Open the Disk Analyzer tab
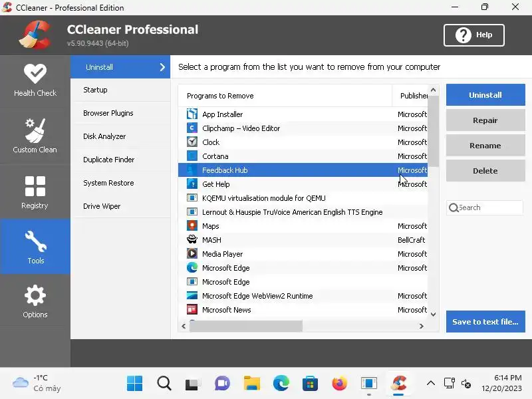The height and width of the screenshot is (399, 532). 120,136
